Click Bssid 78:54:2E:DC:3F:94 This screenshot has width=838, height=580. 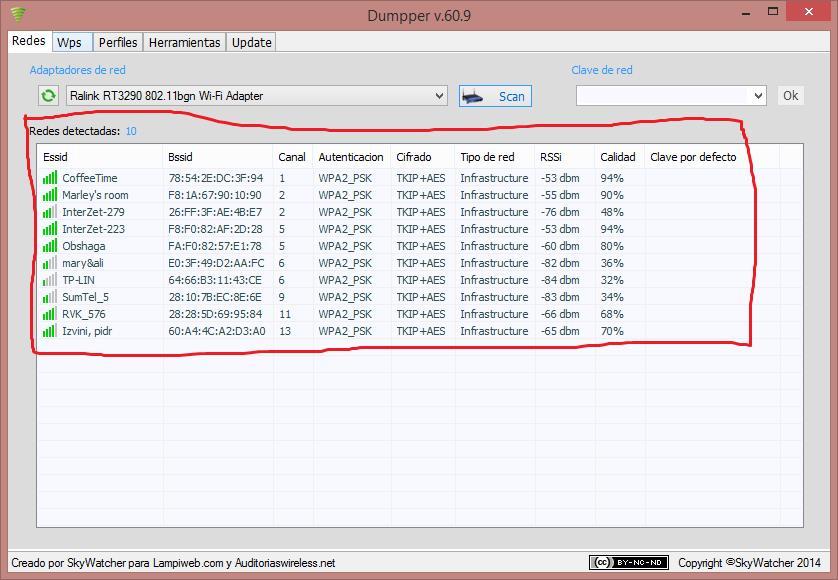pyautogui.click(x=216, y=178)
